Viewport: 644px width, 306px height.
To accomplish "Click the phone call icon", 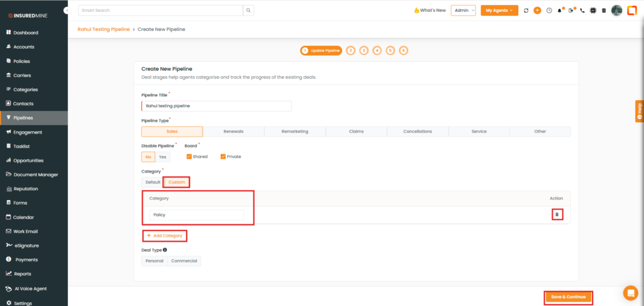I will click(x=582, y=11).
